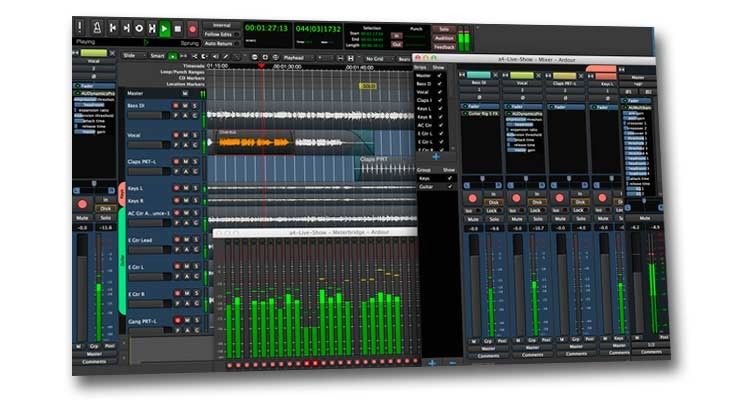Open the Post meter point selector on the editor strip
The image size is (750, 400).
click(x=110, y=345)
